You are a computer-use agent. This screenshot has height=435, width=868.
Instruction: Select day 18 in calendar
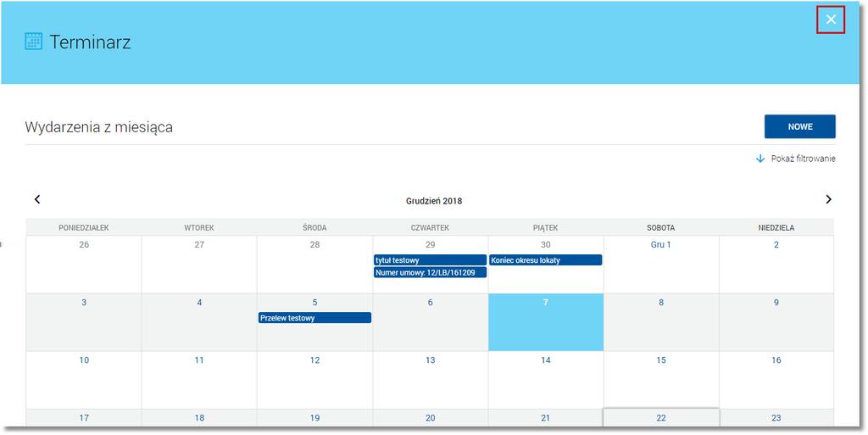tap(199, 418)
